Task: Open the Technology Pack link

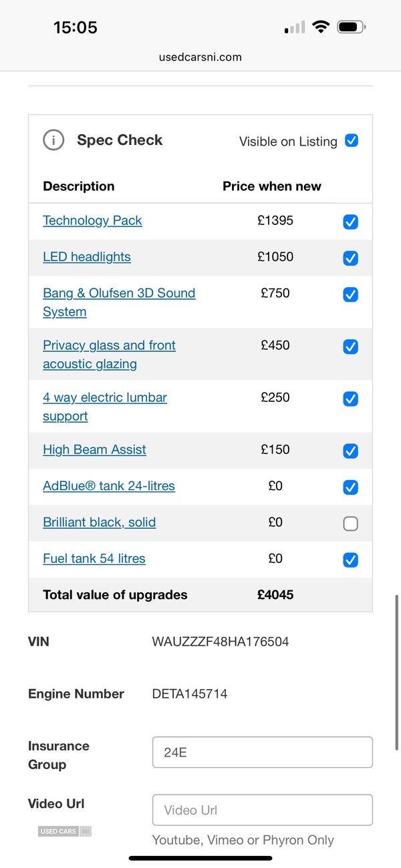Action: tap(92, 220)
